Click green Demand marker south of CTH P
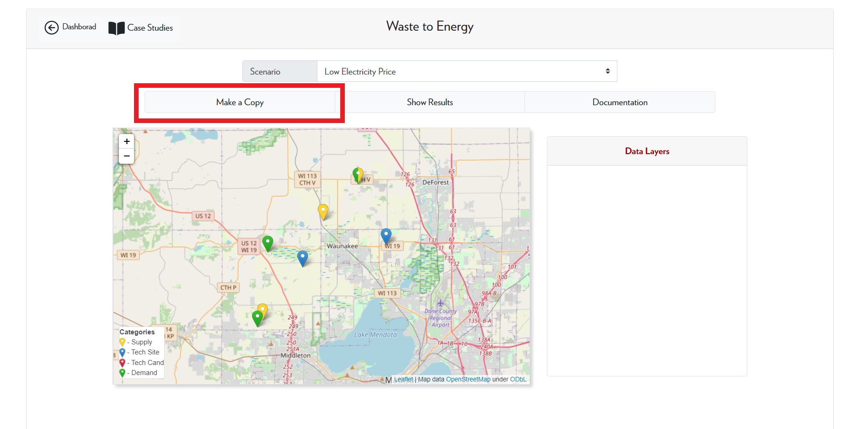868x429 pixels. click(257, 317)
